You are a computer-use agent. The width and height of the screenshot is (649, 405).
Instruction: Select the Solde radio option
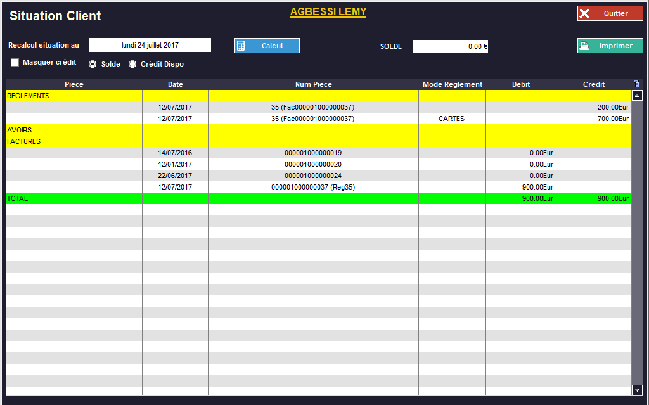(93, 64)
